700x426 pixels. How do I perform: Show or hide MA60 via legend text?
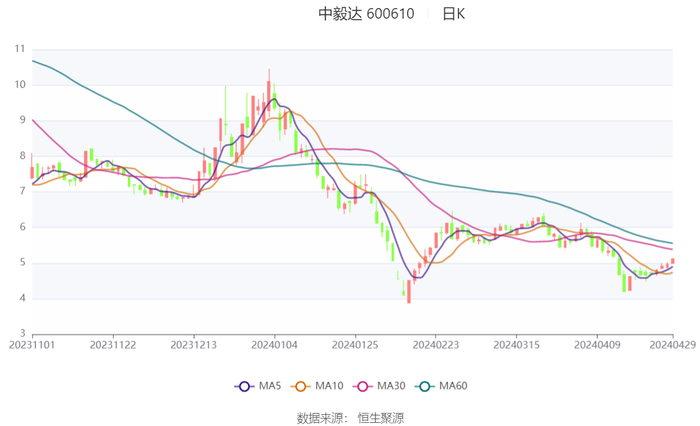[x=452, y=386]
